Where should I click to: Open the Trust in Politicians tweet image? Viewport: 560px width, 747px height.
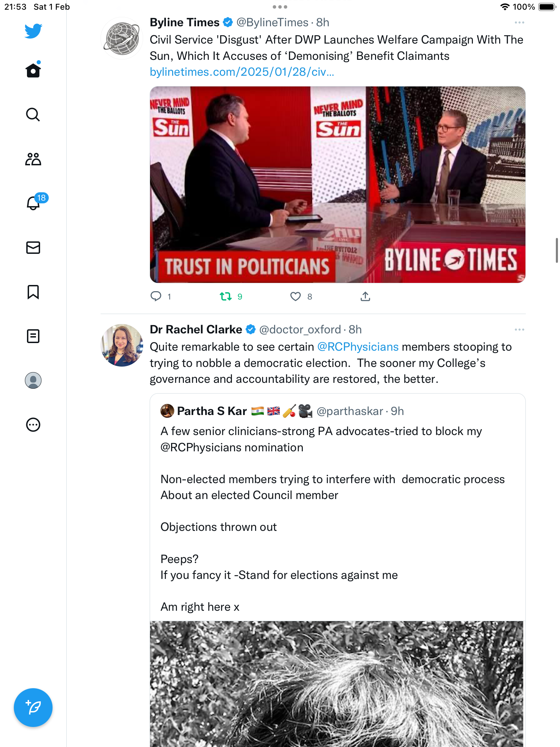(337, 185)
